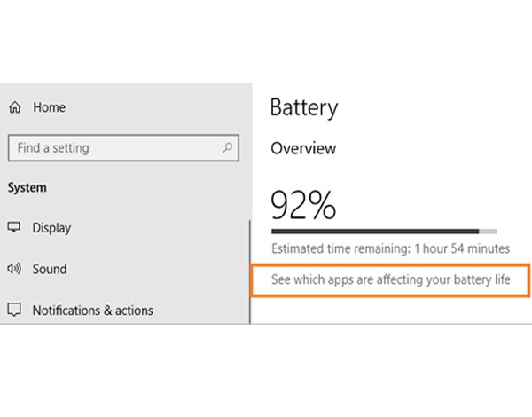Click the Display monitor icon
The width and height of the screenshot is (532, 417).
[14, 228]
